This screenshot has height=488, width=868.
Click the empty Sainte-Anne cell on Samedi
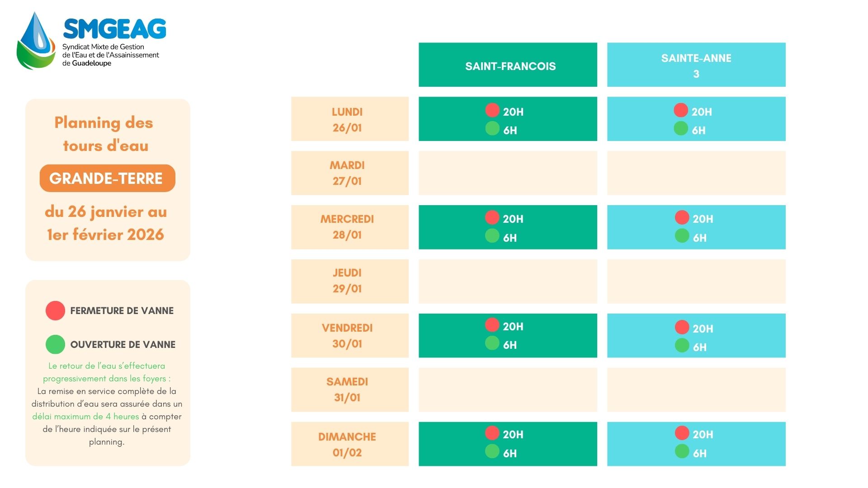point(696,389)
